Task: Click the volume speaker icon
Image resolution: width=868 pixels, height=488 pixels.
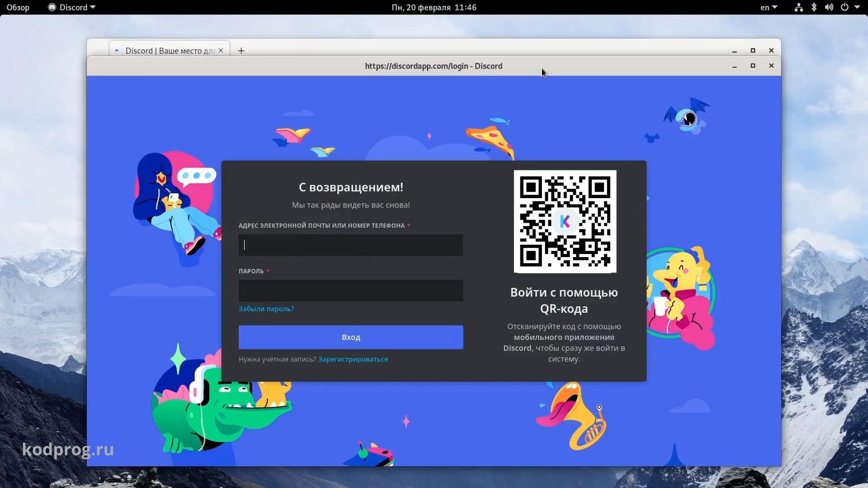Action: point(829,7)
